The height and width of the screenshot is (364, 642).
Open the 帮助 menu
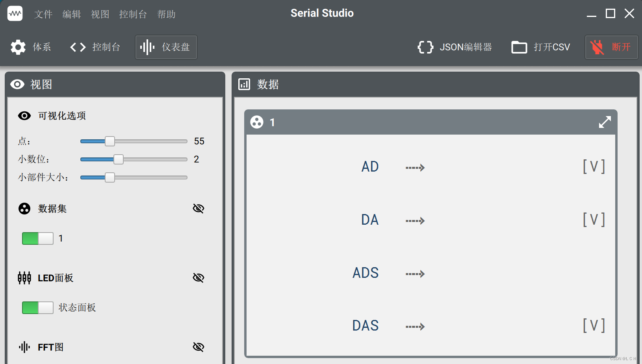(x=166, y=14)
